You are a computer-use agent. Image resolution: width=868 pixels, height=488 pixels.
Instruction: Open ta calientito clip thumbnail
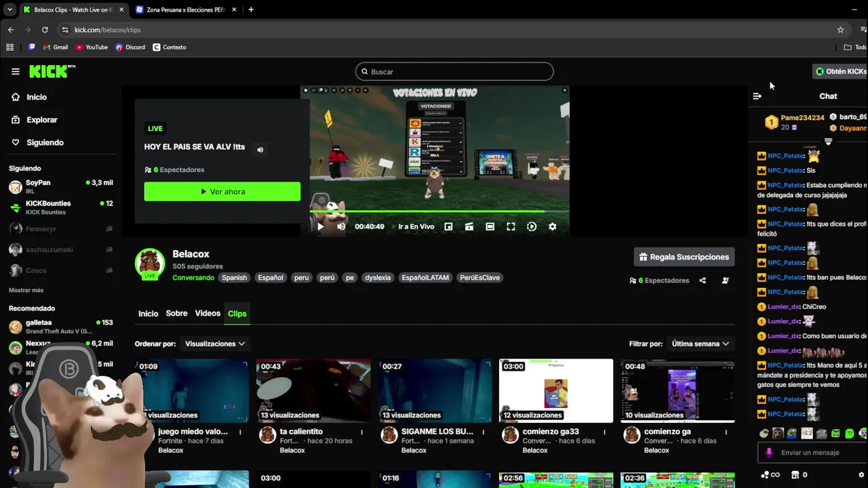(313, 391)
